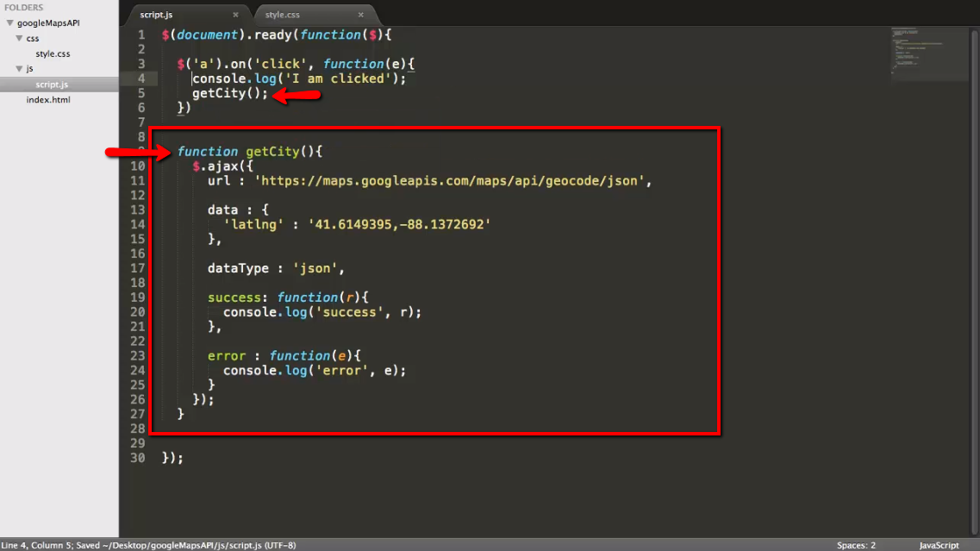980x551 pixels.
Task: Click the vertical editor scrollbar
Action: [x=974, y=281]
